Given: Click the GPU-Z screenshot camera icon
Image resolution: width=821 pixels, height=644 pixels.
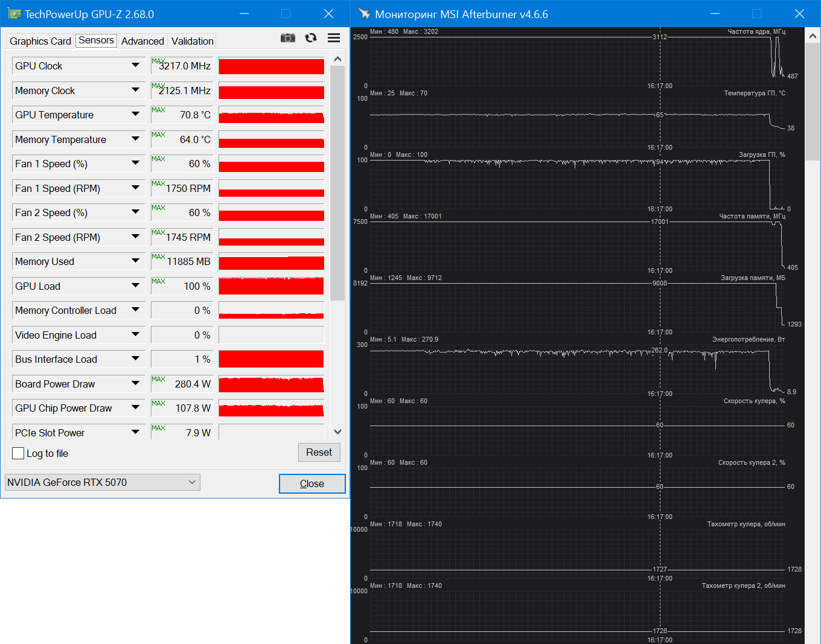Looking at the screenshot, I should [x=288, y=38].
